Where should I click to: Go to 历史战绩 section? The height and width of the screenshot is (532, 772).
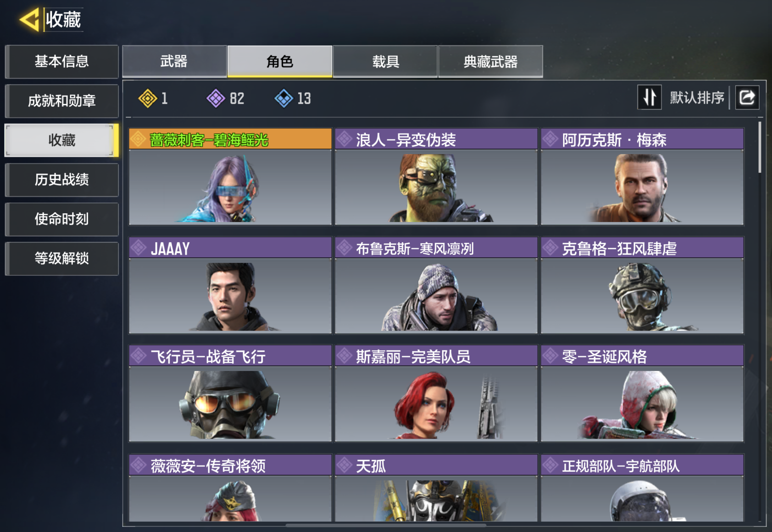[62, 180]
